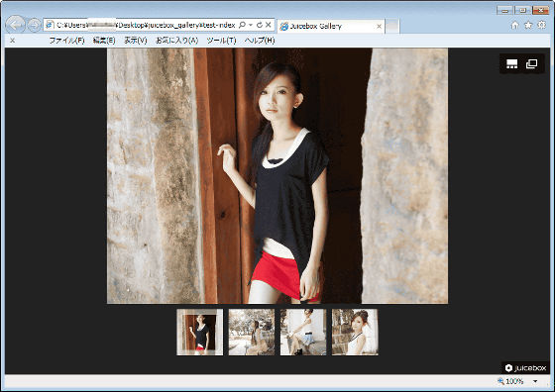Select the second thumbnail of the garden photo
Image resolution: width=555 pixels, height=392 pixels.
(x=252, y=332)
